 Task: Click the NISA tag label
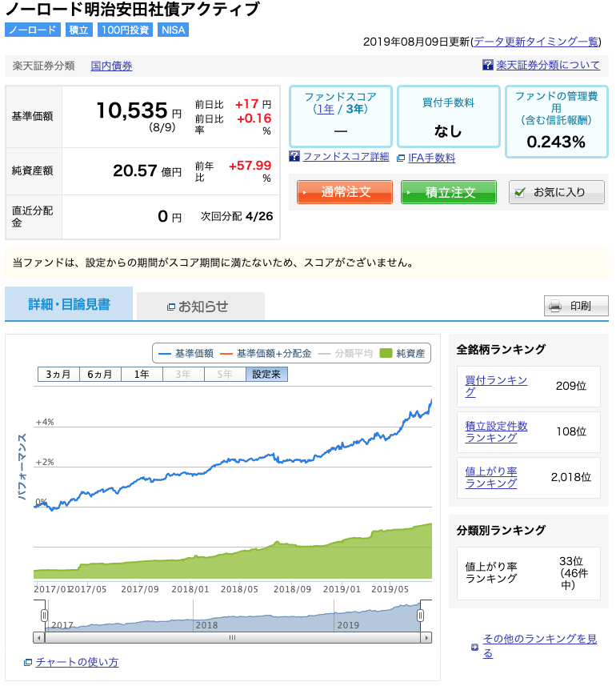173,30
